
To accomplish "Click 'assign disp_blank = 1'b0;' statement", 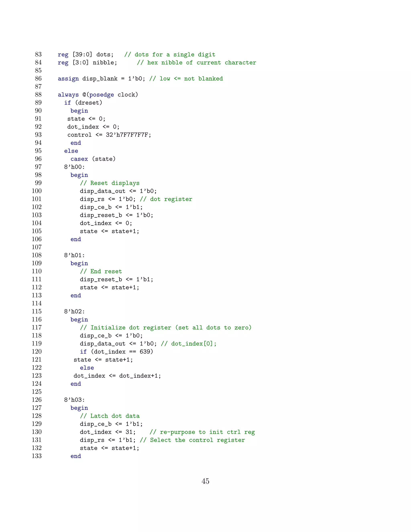I will coord(102,79).
